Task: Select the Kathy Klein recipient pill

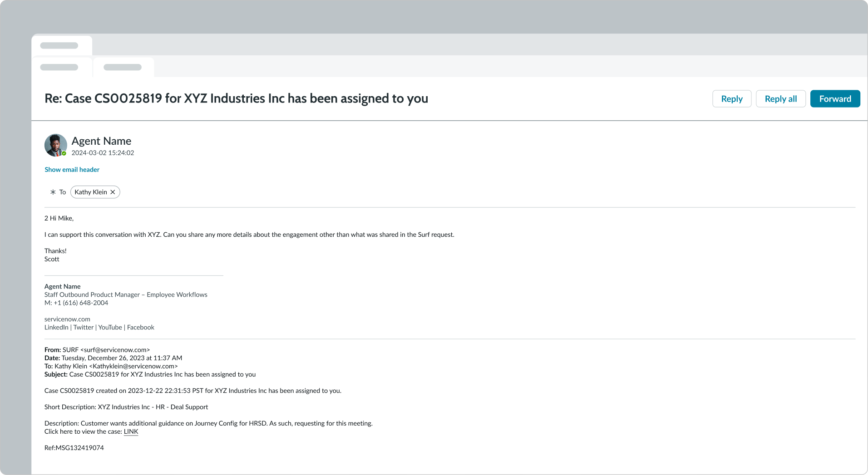Action: click(x=90, y=192)
